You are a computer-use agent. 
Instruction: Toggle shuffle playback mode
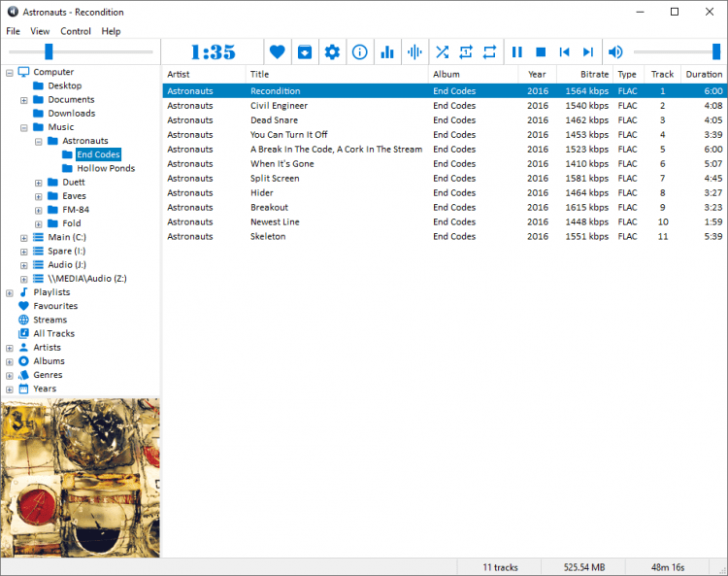[442, 52]
